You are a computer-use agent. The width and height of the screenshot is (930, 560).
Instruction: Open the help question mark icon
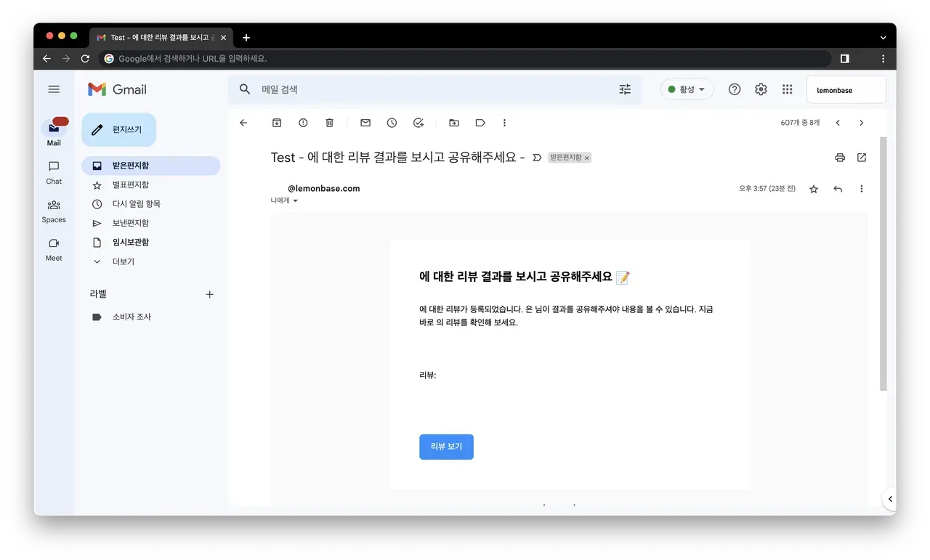point(735,89)
